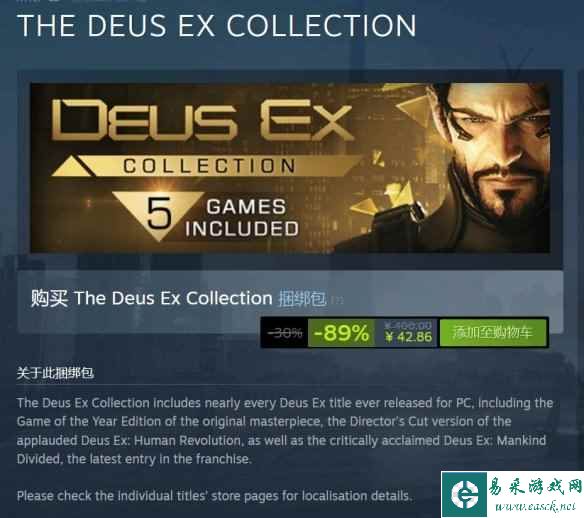Click the green 易采游戏网 logo icon
Image resolution: width=584 pixels, height=518 pixels.
pos(464,494)
